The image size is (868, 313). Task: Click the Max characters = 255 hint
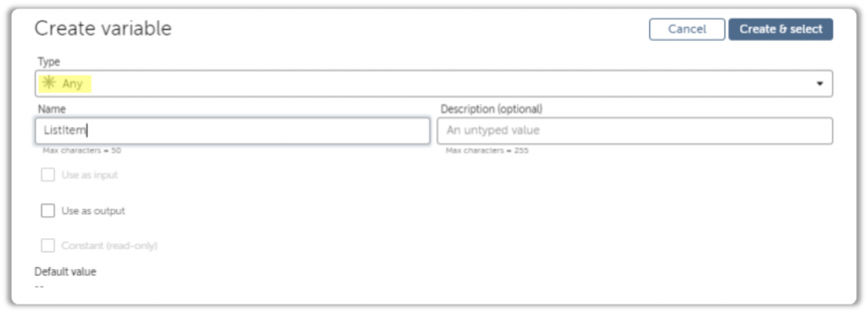[487, 150]
